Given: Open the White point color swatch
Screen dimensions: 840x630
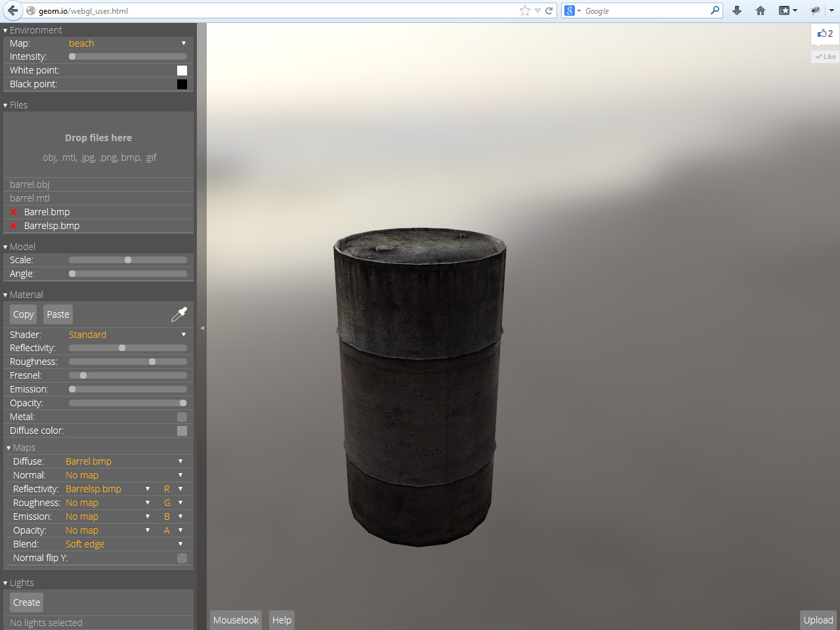Looking at the screenshot, I should point(182,70).
